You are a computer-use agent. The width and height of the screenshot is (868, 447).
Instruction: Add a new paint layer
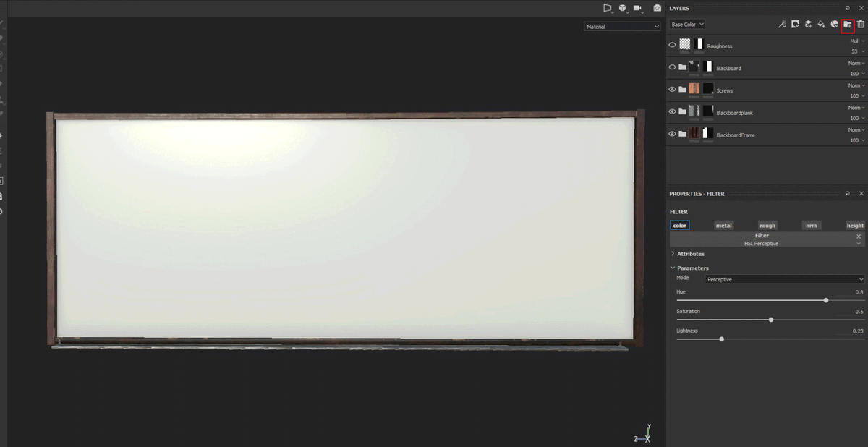coord(808,25)
